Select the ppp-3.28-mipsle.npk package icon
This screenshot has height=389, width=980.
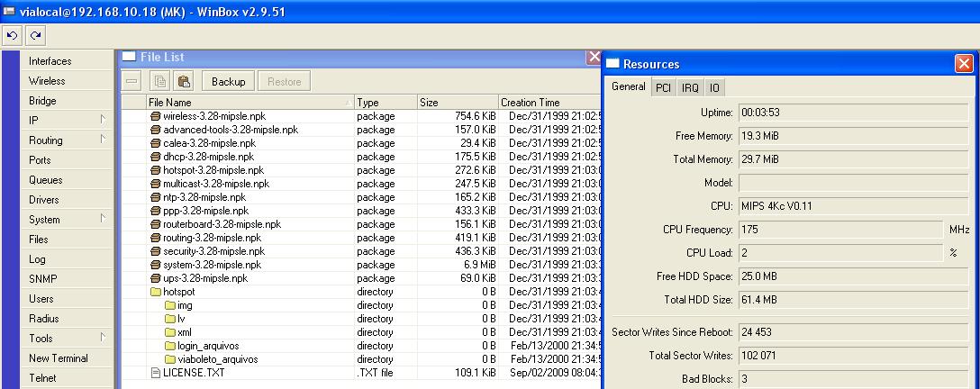156,211
